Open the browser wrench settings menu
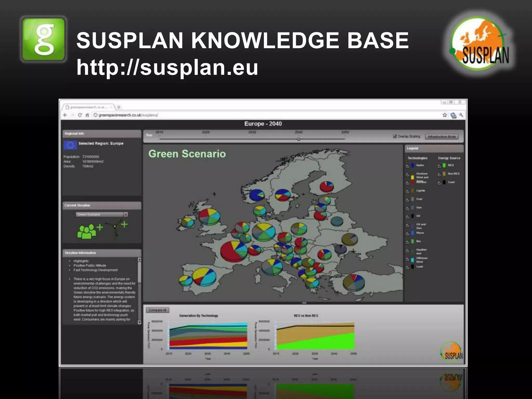 click(x=461, y=115)
